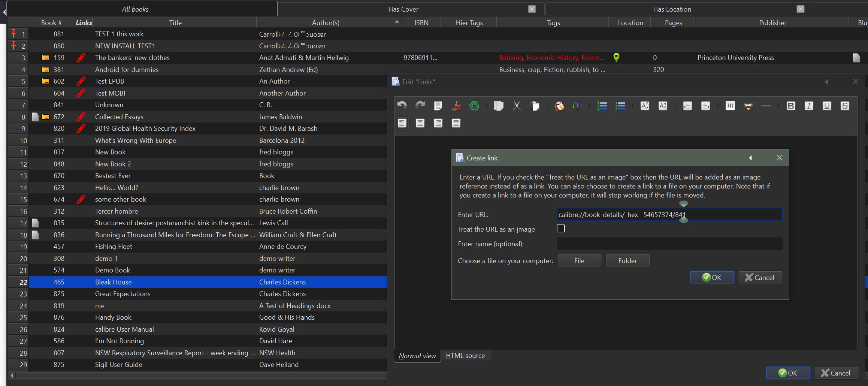
Task: Insert a horizontal separator line
Action: [766, 106]
